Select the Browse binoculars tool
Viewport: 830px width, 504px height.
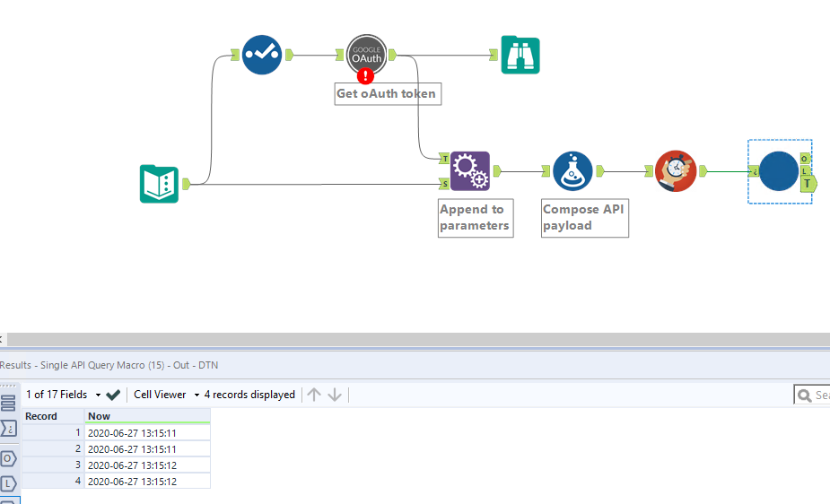pos(520,55)
